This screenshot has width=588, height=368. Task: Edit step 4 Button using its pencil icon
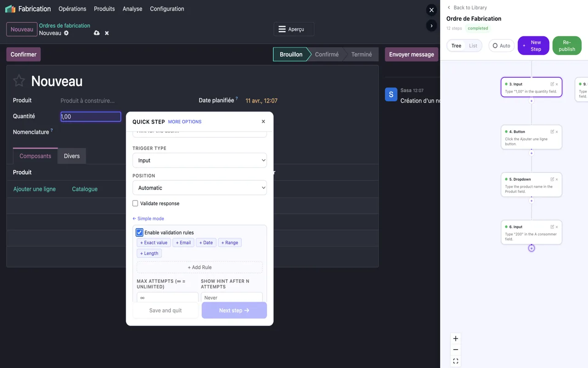coord(552,132)
